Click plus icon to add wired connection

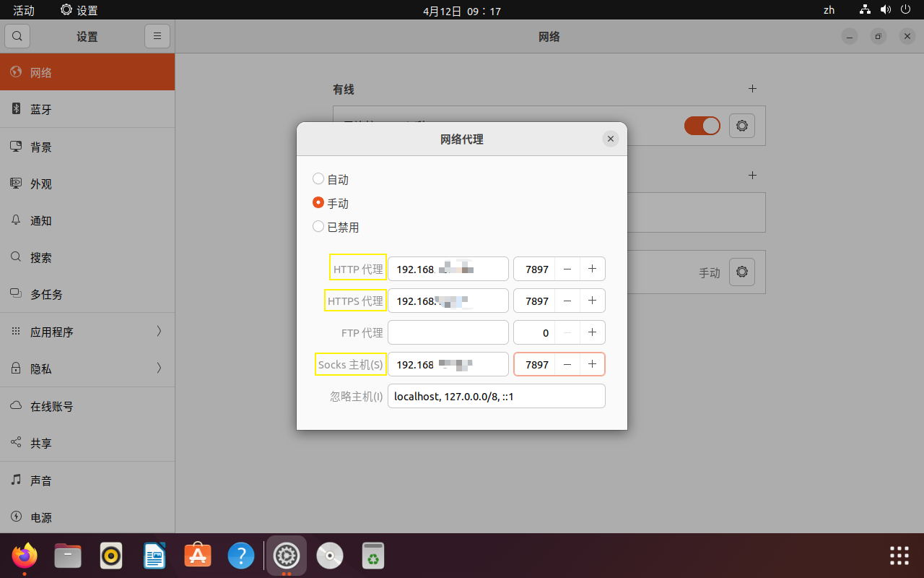pos(752,89)
